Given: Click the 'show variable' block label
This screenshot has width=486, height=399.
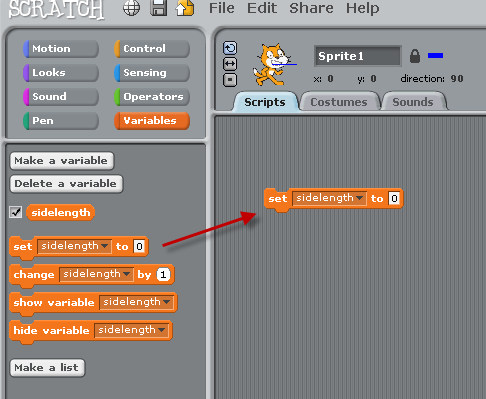Looking at the screenshot, I should [x=54, y=303].
